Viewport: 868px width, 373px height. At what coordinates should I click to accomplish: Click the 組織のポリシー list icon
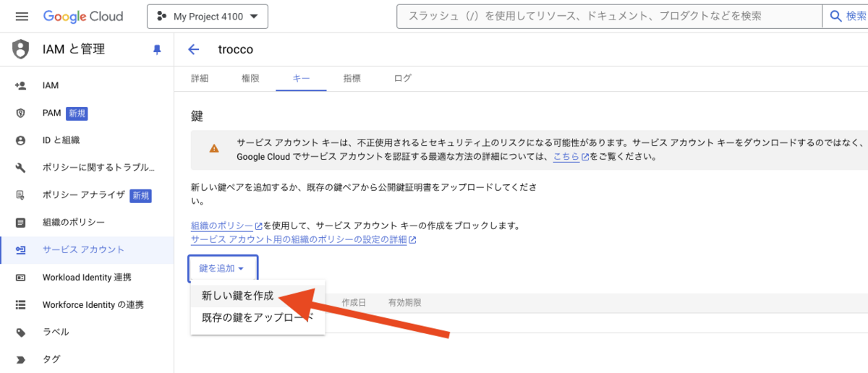[x=20, y=222]
